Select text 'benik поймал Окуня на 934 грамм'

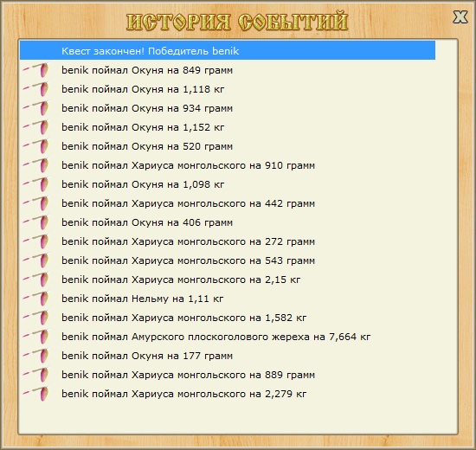point(147,108)
